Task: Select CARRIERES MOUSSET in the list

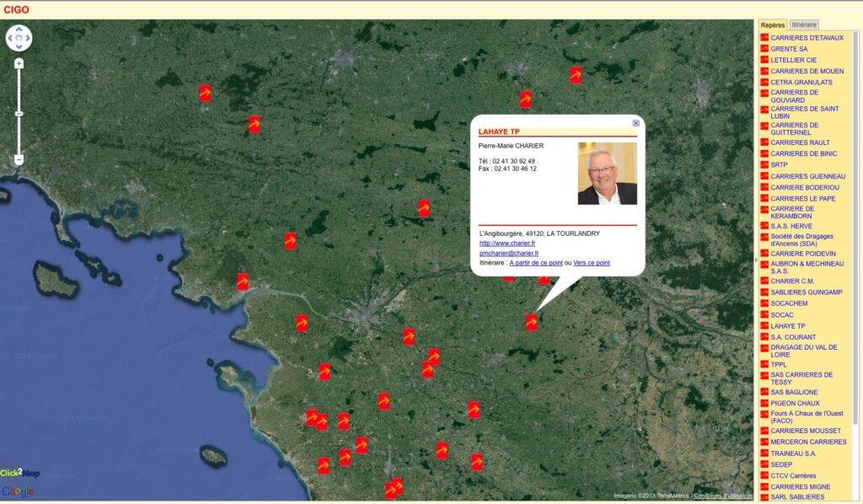Action: click(x=806, y=431)
